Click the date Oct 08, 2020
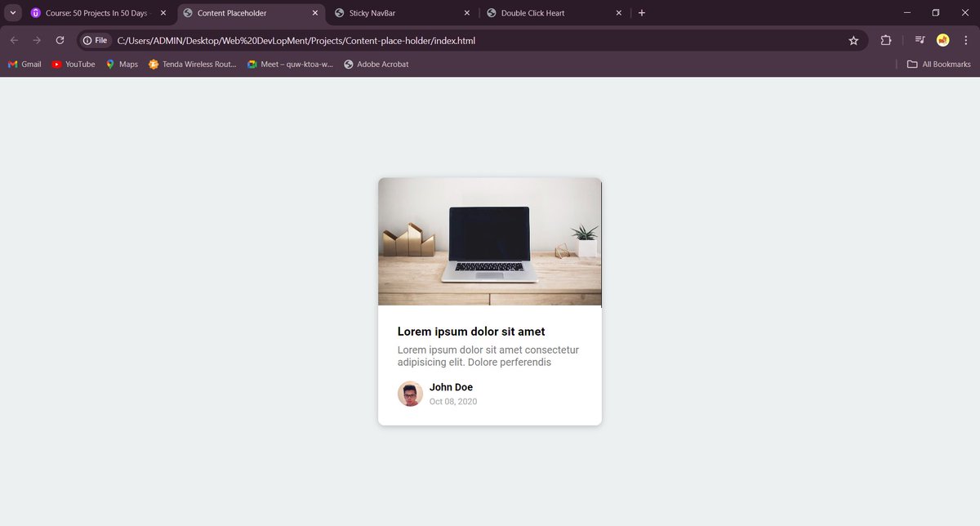 pos(453,402)
